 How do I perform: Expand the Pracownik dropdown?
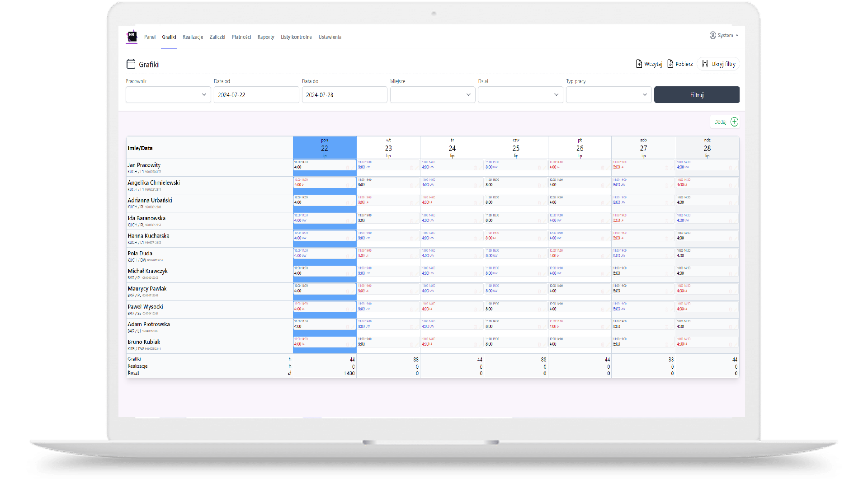(x=168, y=95)
